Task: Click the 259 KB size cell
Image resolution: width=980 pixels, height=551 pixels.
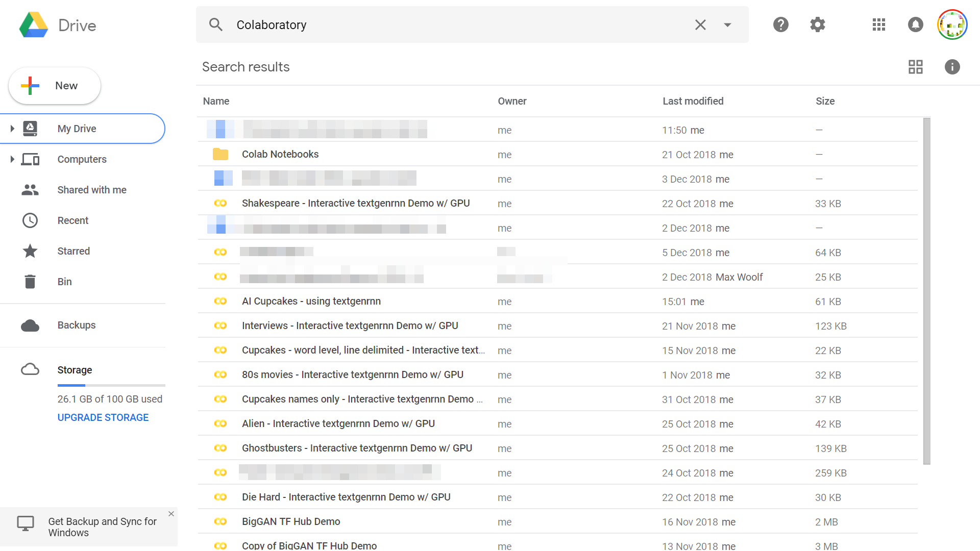Action: pyautogui.click(x=831, y=473)
